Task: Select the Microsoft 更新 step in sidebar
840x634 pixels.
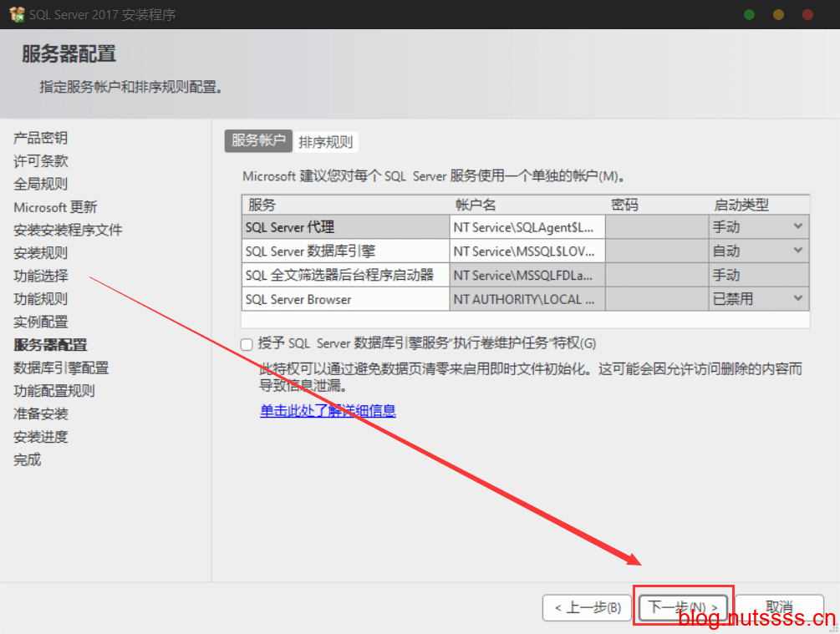Action: (55, 207)
